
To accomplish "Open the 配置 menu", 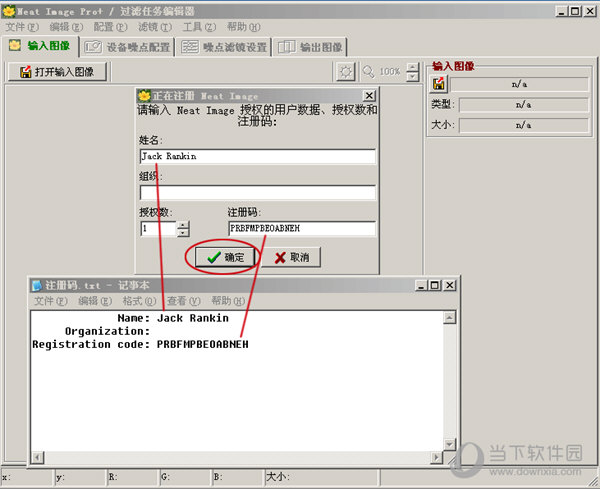I will (110, 27).
